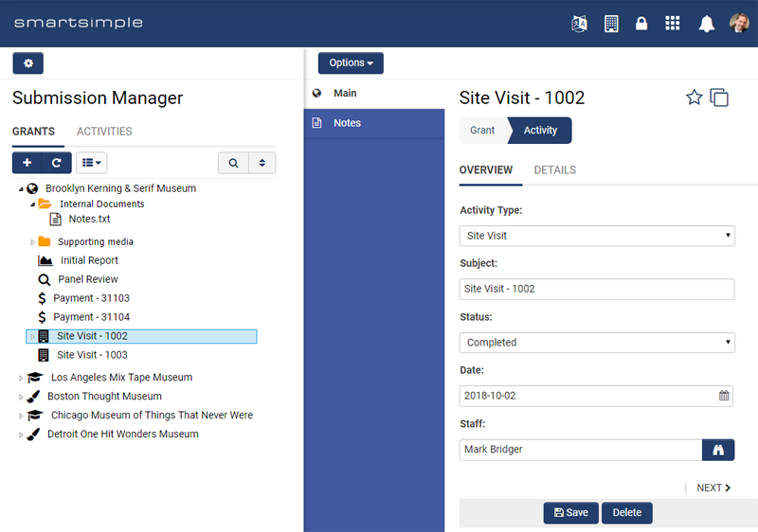
Task: Click the Activity breadcrumb step
Action: pyautogui.click(x=540, y=131)
